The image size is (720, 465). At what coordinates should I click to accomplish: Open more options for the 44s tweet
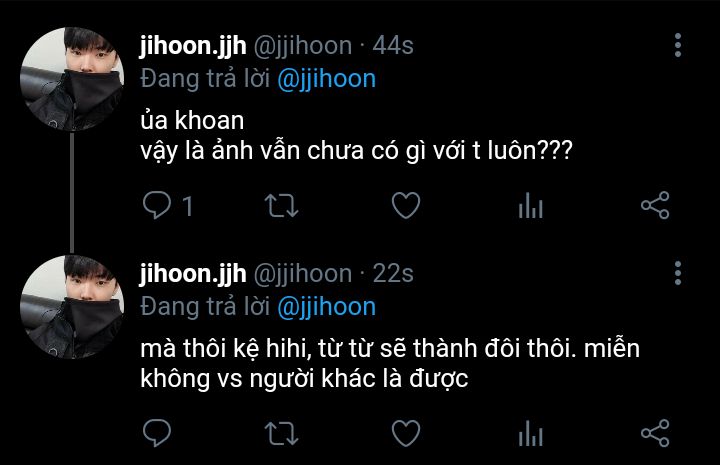(x=678, y=45)
